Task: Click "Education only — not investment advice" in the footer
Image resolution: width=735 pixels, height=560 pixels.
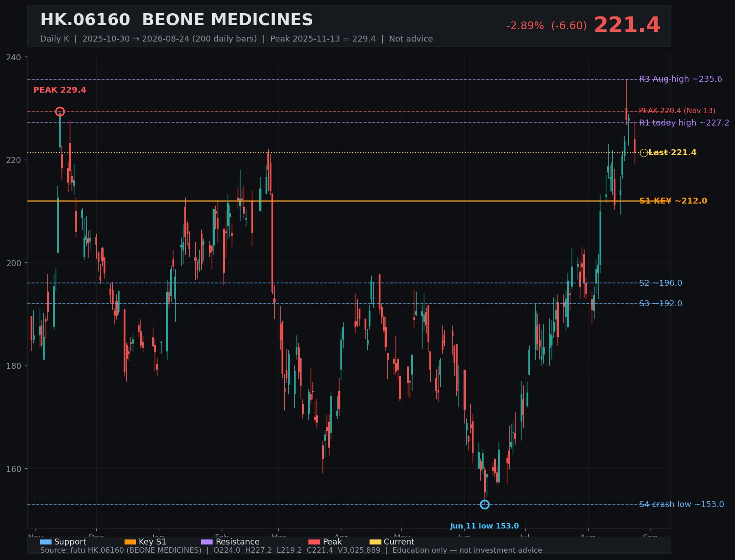Action: coord(467,550)
